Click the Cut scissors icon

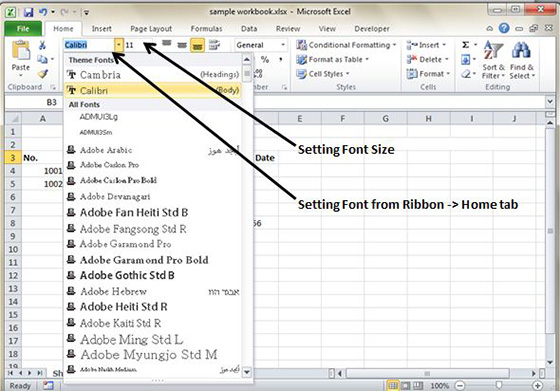(x=42, y=45)
